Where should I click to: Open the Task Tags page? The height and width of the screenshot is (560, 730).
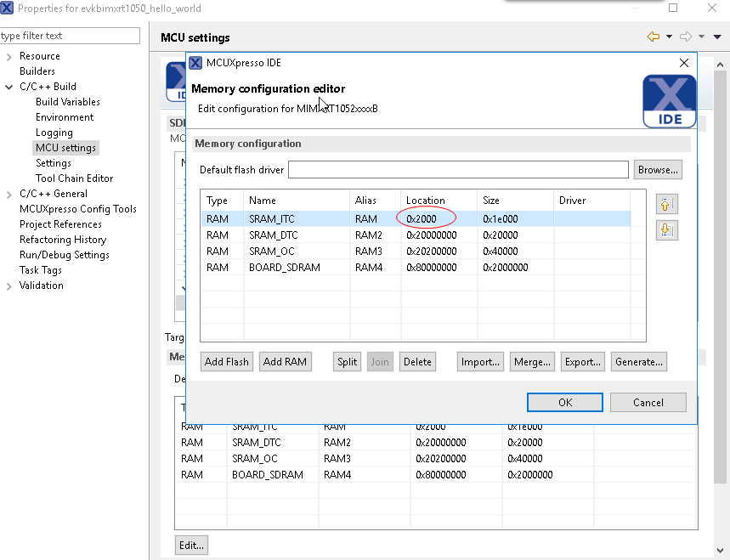coord(41,270)
